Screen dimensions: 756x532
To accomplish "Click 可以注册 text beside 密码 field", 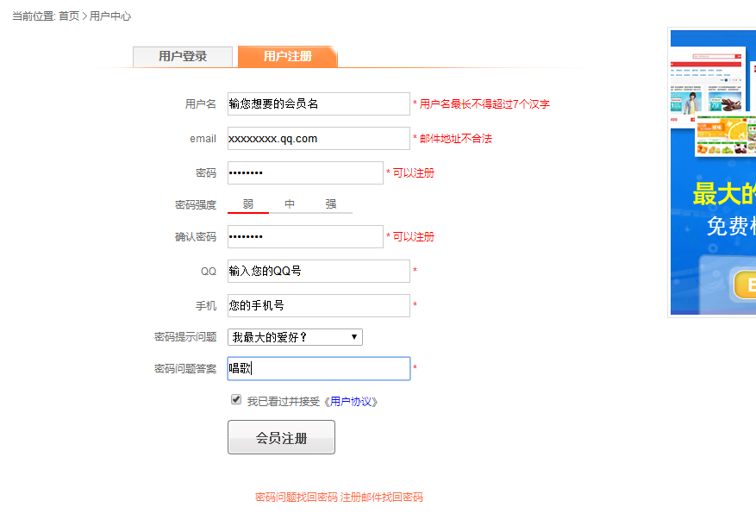I will pos(413,172).
